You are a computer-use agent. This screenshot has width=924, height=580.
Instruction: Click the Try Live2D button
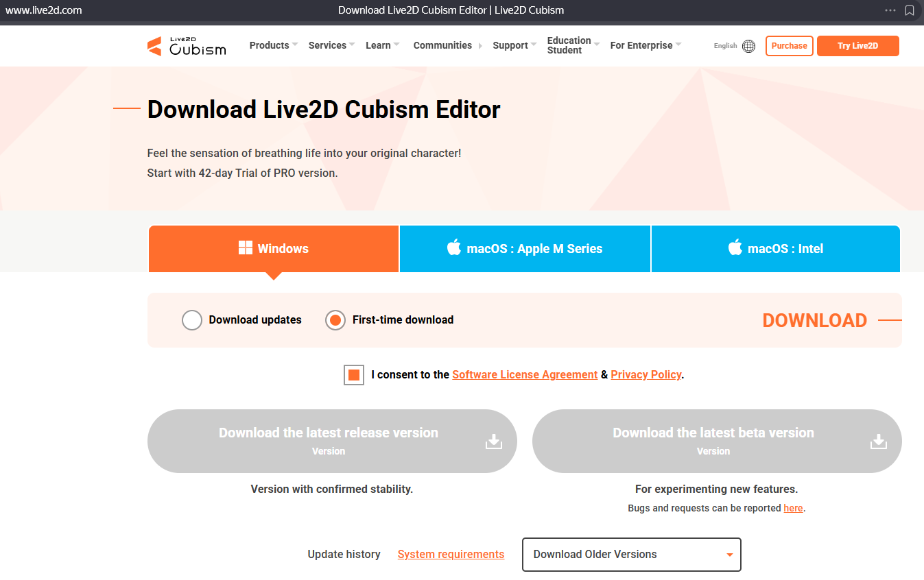coord(858,46)
